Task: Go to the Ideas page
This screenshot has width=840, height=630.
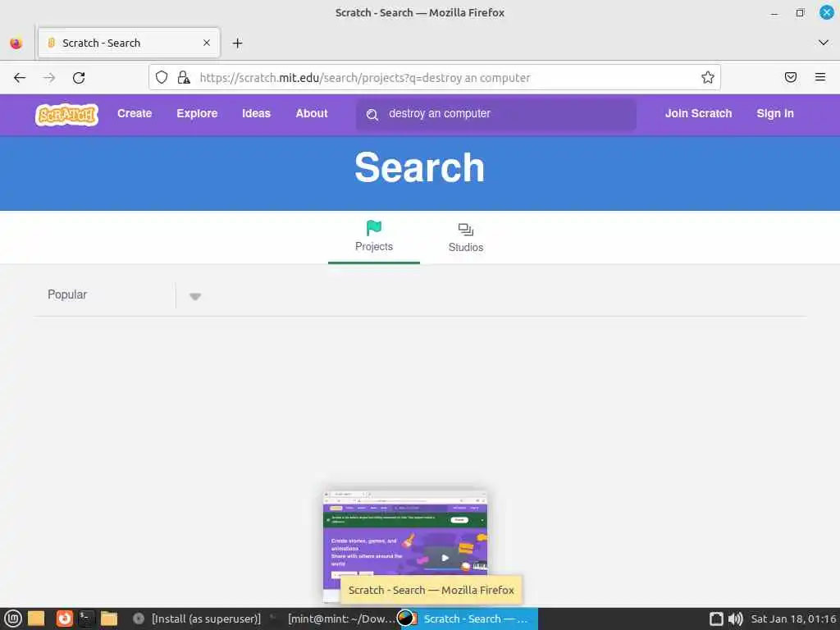Action: click(x=256, y=113)
